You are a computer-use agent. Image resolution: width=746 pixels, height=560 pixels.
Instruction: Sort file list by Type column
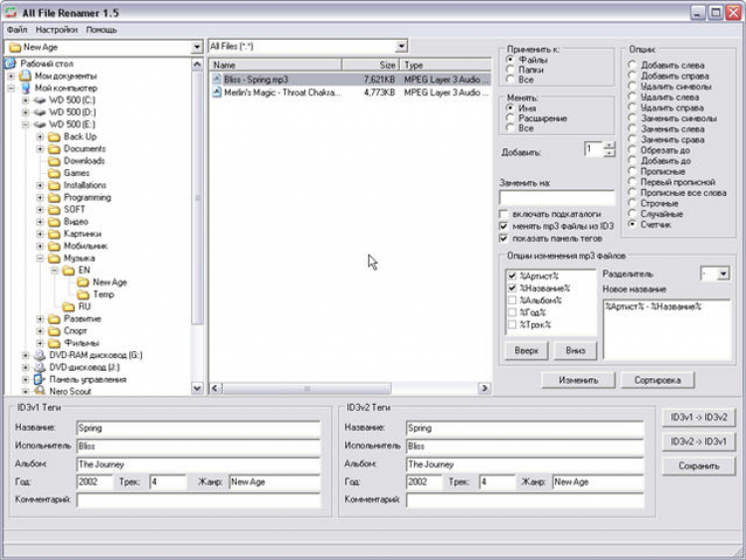(446, 65)
